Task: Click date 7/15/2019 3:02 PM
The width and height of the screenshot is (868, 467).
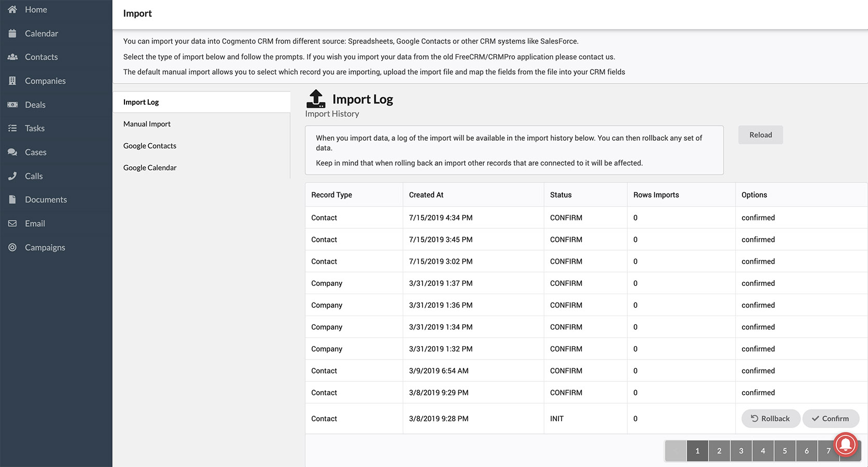Action: (441, 262)
